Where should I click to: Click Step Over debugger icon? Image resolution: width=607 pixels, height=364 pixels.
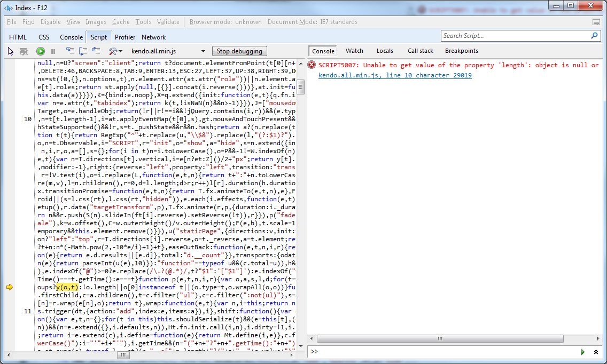tap(83, 51)
